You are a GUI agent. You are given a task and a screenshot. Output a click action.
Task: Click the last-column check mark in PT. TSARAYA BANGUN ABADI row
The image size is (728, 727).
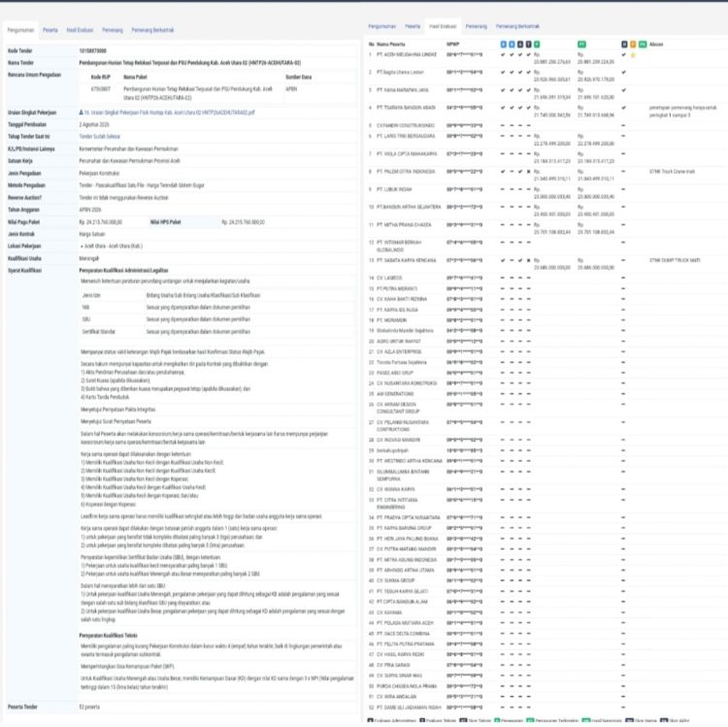pos(623,108)
